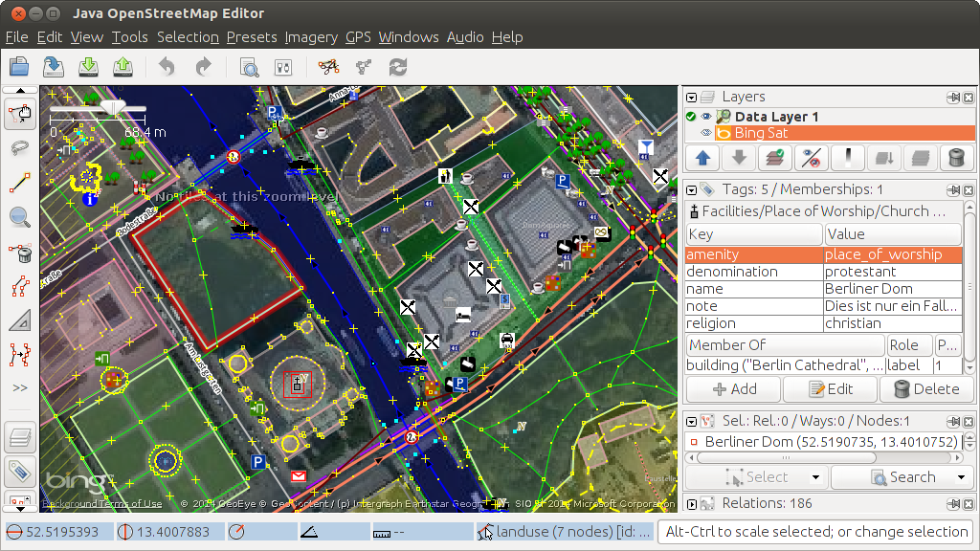
Task: Click the Preferences toolbar icon
Action: coord(282,67)
